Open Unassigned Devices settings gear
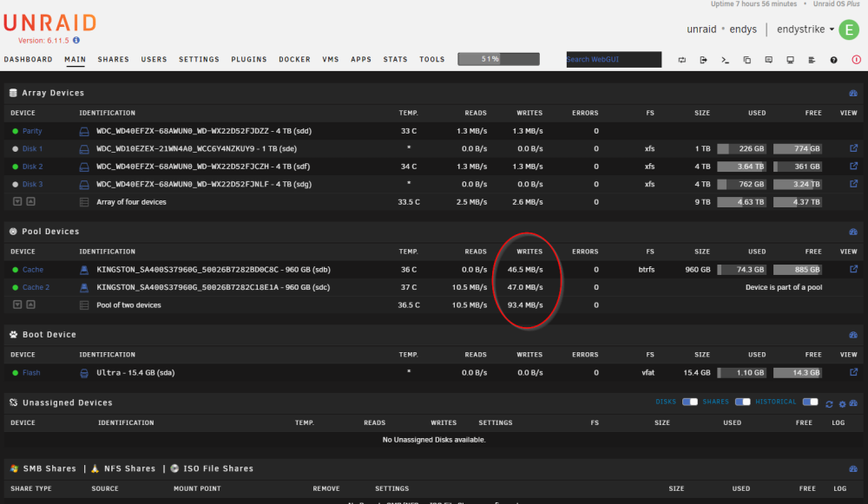The width and height of the screenshot is (868, 504). click(x=842, y=404)
